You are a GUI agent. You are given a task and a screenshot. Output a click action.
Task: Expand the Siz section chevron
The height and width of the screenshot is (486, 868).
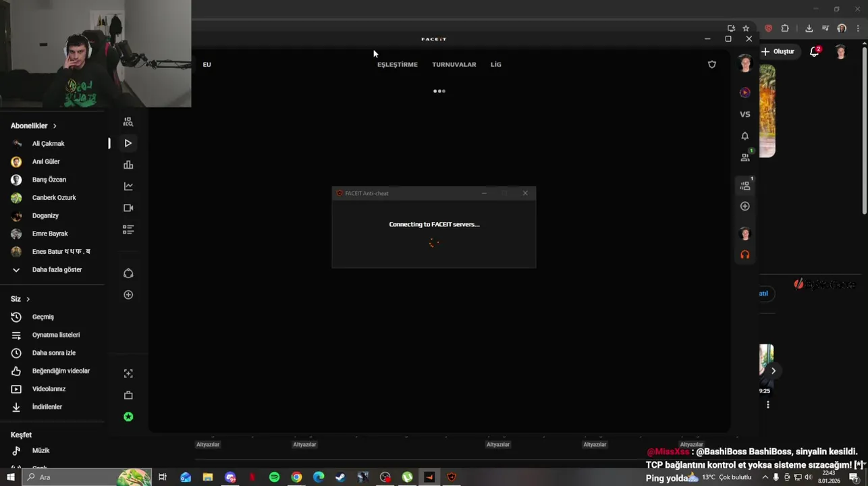pos(28,299)
